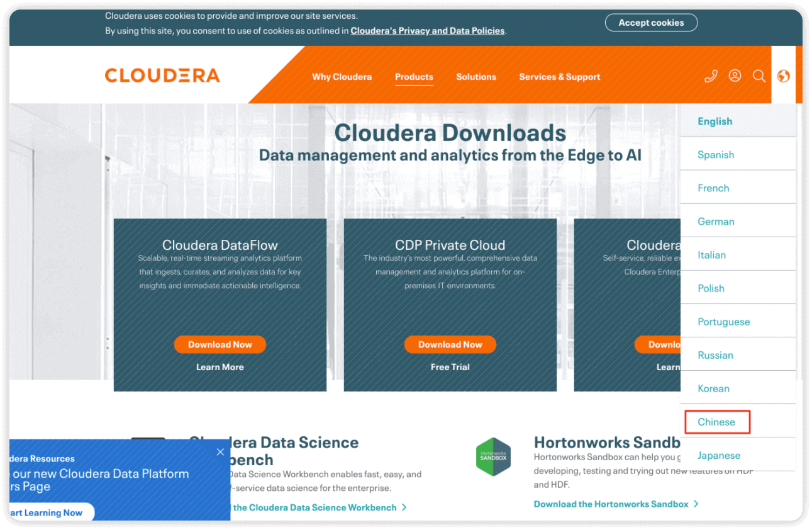Select Chinese in language dropdown
Image resolution: width=812 pixels, height=530 pixels.
pos(738,421)
